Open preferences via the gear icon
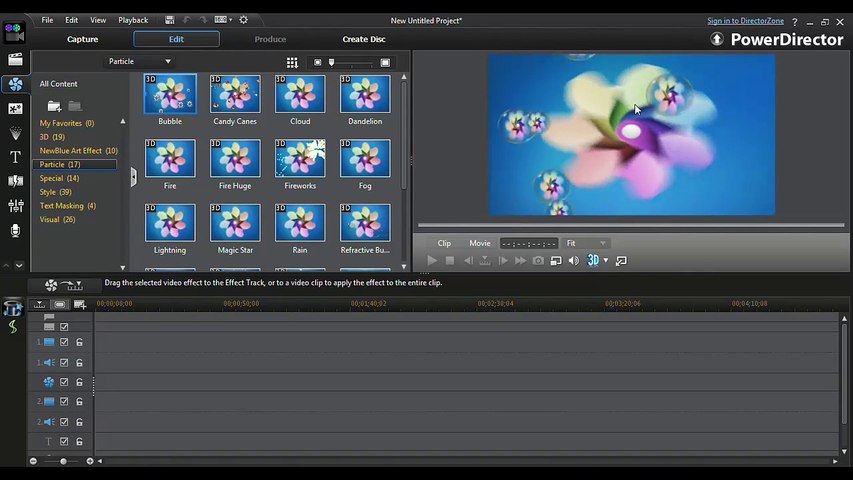 tap(243, 20)
